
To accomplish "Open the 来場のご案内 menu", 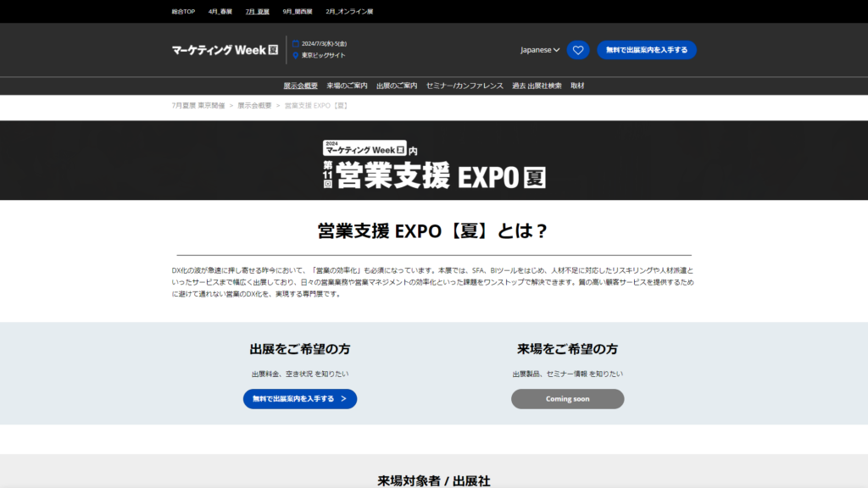I will 347,86.
